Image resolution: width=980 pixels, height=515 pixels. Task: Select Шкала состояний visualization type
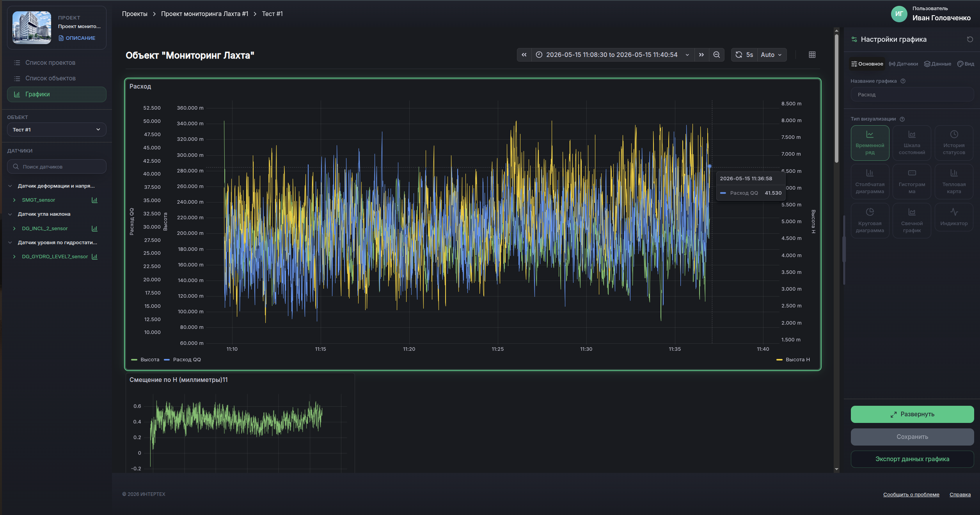912,143
